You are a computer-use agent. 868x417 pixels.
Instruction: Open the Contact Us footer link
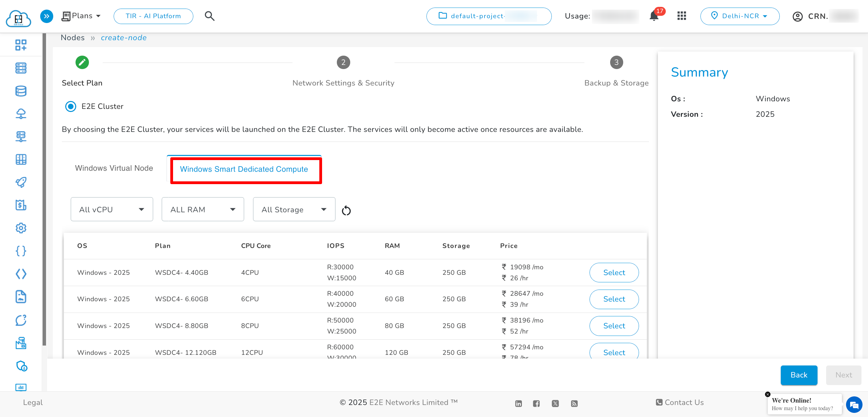coord(680,402)
